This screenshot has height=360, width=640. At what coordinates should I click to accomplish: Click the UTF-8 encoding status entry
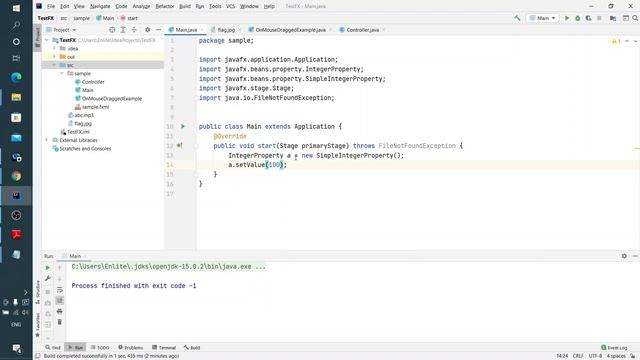coord(595,356)
